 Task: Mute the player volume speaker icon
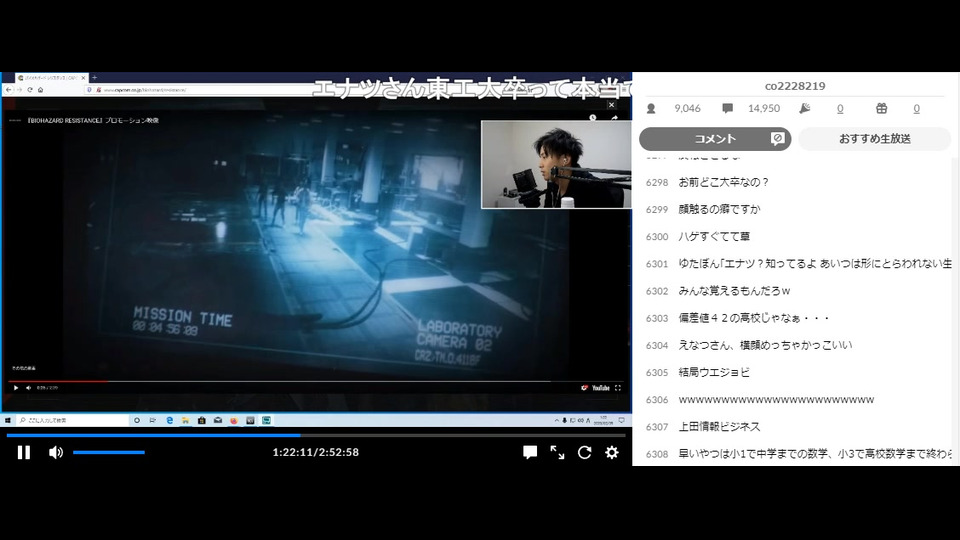(56, 452)
